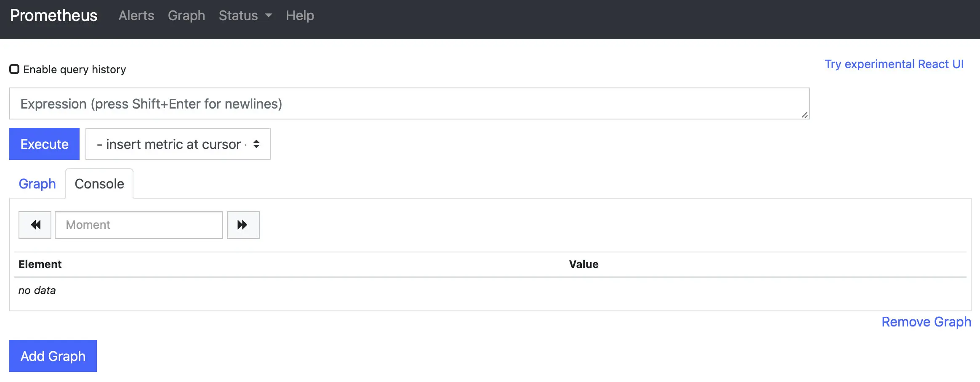
Task: Click the Remove Graph link
Action: coord(926,322)
